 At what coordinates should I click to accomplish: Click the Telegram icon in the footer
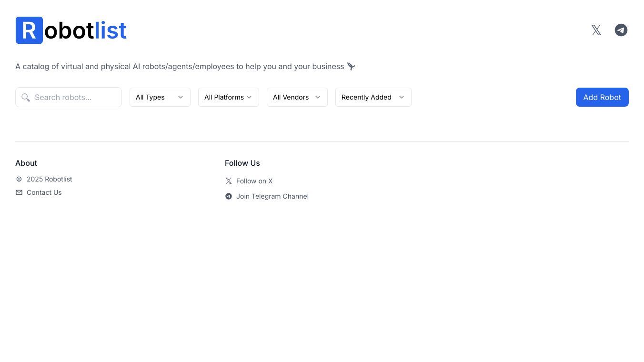click(229, 196)
